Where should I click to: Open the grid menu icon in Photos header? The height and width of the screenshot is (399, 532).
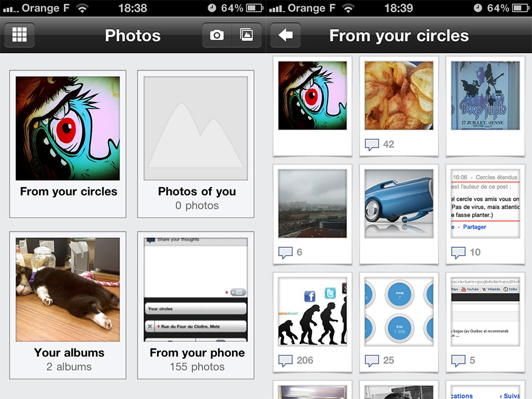(19, 35)
